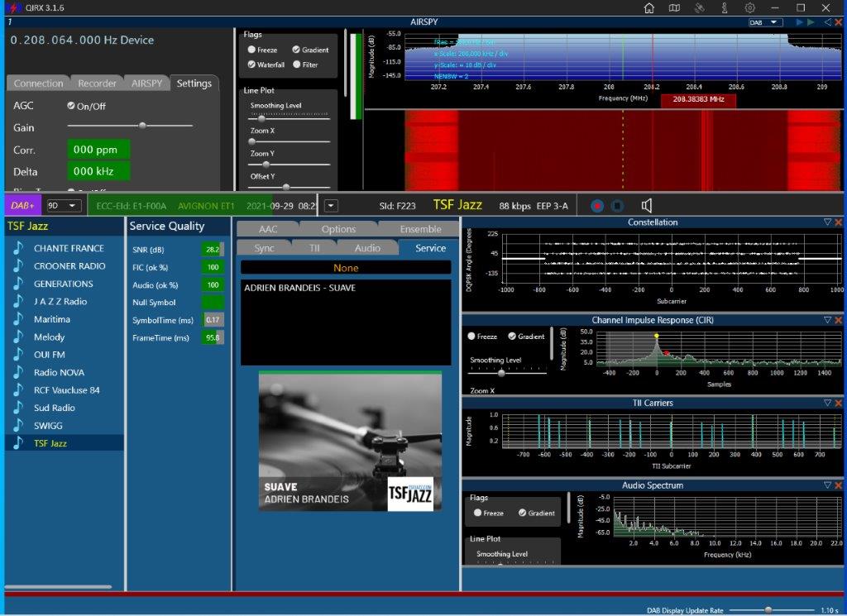Toggle Gradient in Channel Impulse Response
847x616 pixels.
click(512, 336)
